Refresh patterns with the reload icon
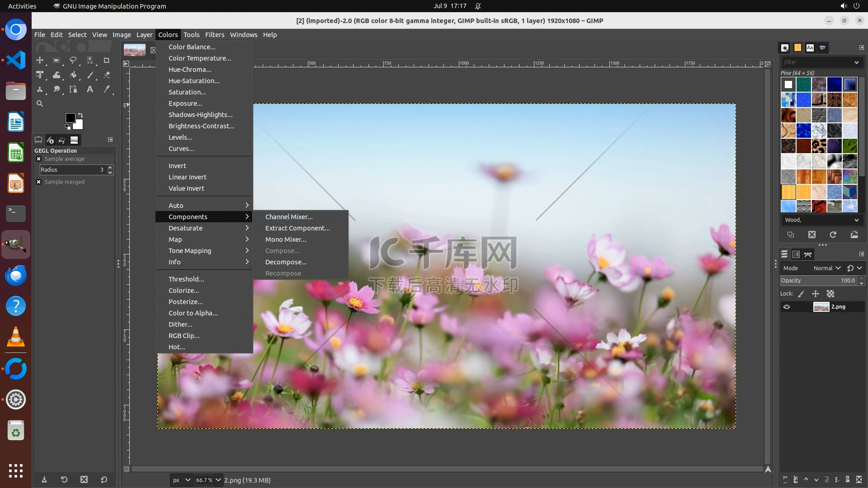This screenshot has height=488, width=868. [833, 235]
